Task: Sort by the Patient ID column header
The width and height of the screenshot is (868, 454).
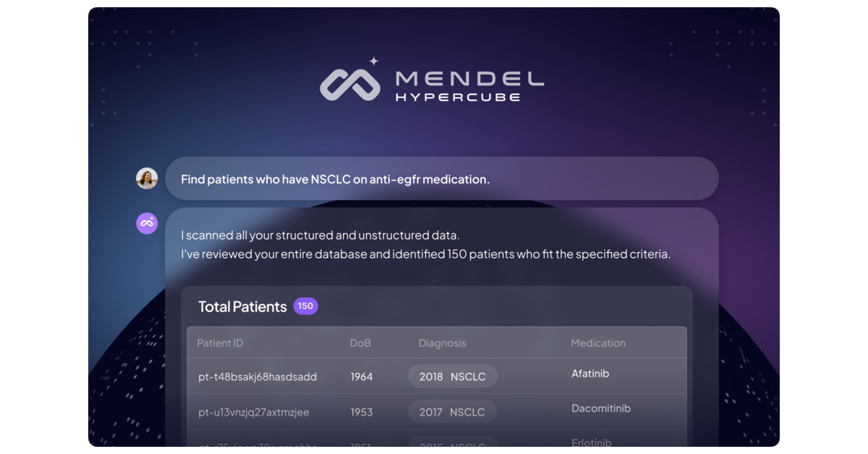Action: (x=220, y=342)
